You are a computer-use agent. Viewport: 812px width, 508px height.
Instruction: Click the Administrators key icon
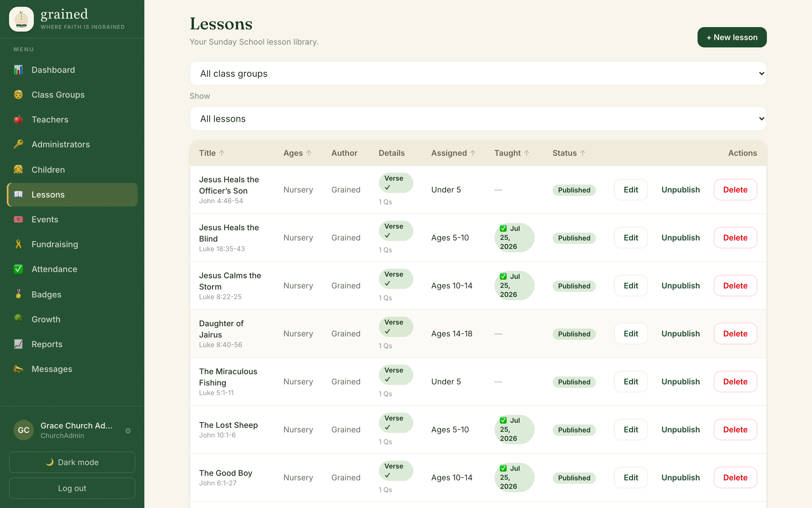18,144
